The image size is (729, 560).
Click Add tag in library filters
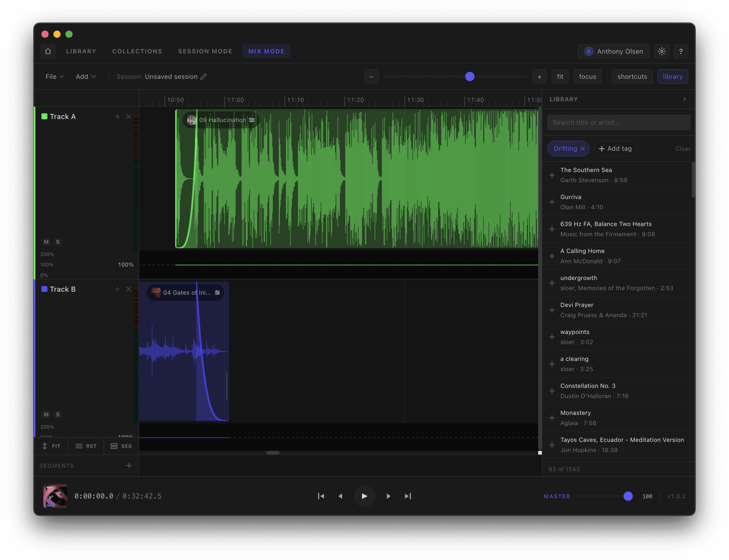point(615,149)
